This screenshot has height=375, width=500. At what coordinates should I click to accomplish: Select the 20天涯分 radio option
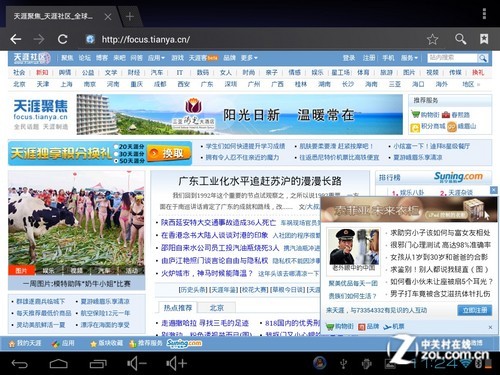(x=116, y=147)
